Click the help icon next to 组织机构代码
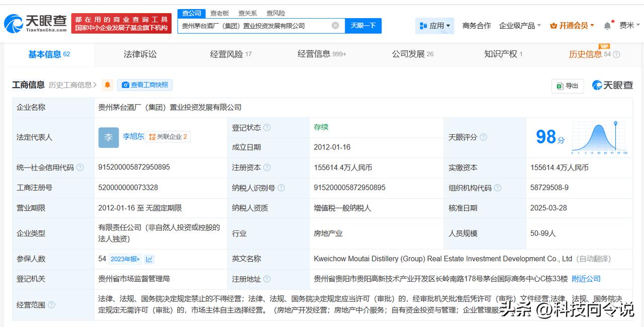The image size is (644, 327). (x=498, y=188)
